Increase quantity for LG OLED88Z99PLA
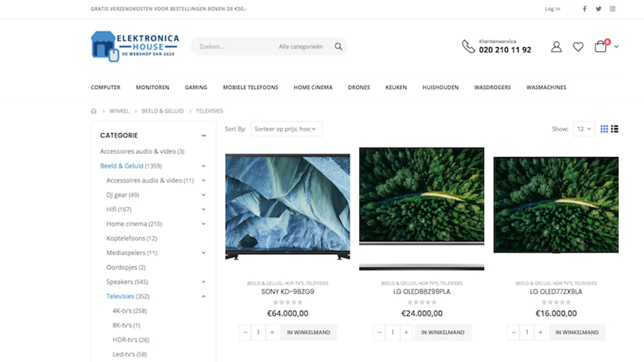 coord(406,332)
